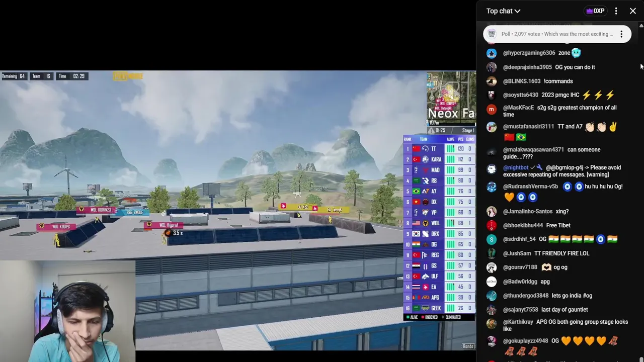Click @BLINKS.1603's avatar
This screenshot has height=362, width=644.
492,81
